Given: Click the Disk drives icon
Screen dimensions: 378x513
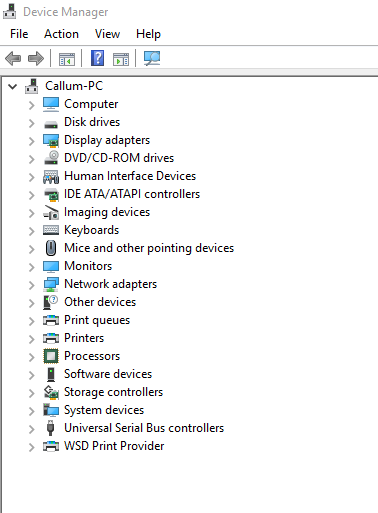Looking at the screenshot, I should 51,124.
